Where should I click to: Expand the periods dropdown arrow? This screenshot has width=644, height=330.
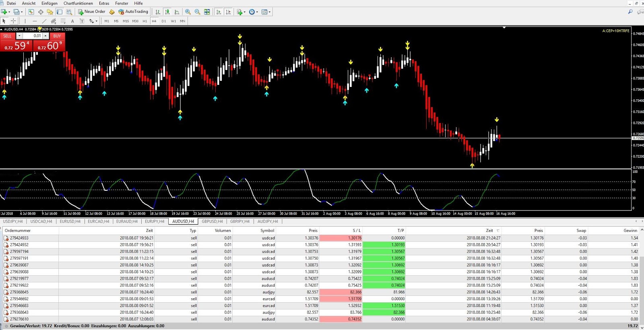(257, 12)
